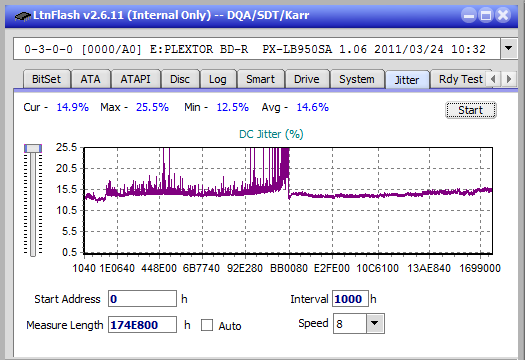The height and width of the screenshot is (360, 525).
Task: Click the Min value 12.5%
Action: click(232, 107)
